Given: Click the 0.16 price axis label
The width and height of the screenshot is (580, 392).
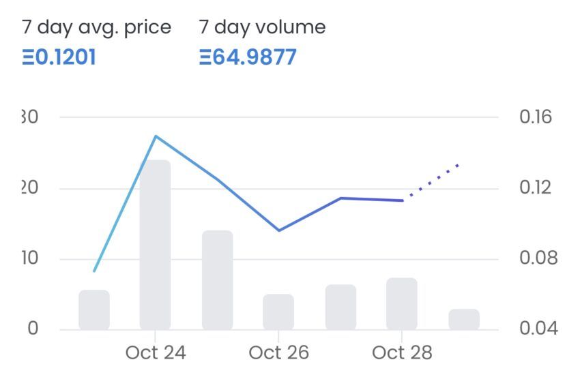Looking at the screenshot, I should click(535, 117).
